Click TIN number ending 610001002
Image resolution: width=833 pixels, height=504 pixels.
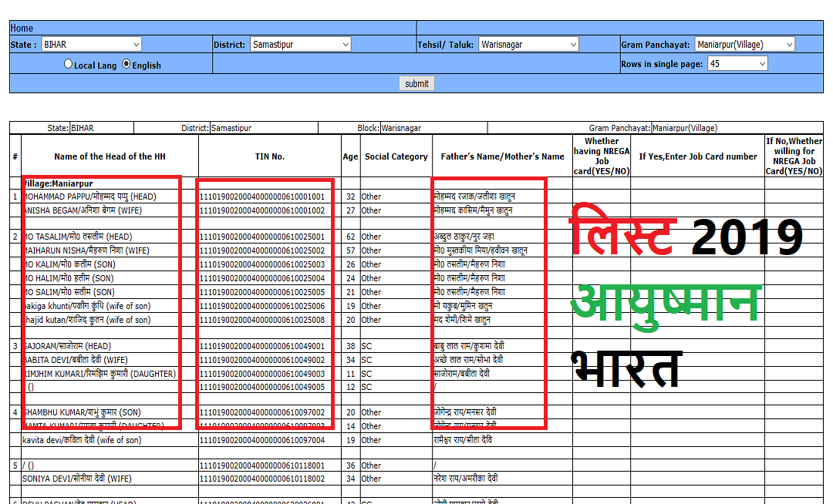click(x=262, y=210)
